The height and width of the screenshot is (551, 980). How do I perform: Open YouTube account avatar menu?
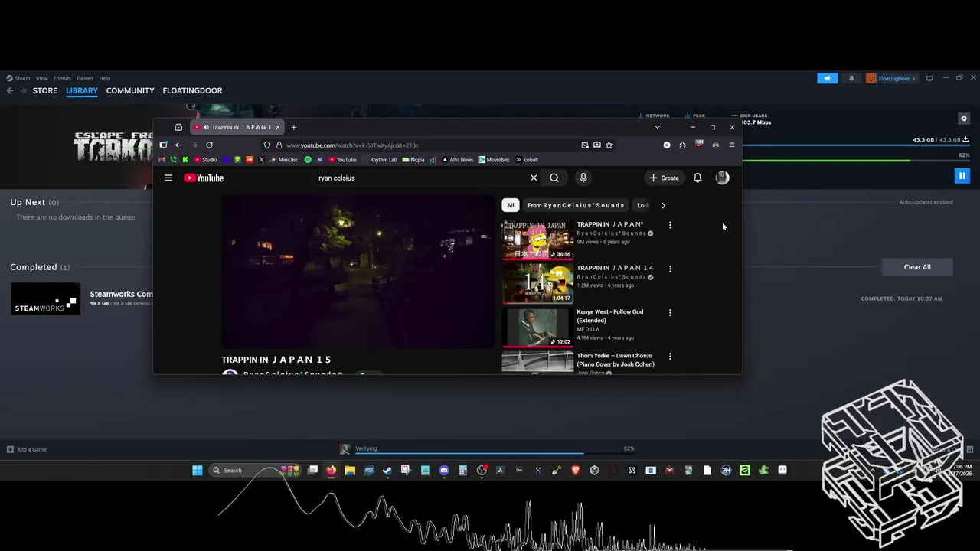point(722,178)
